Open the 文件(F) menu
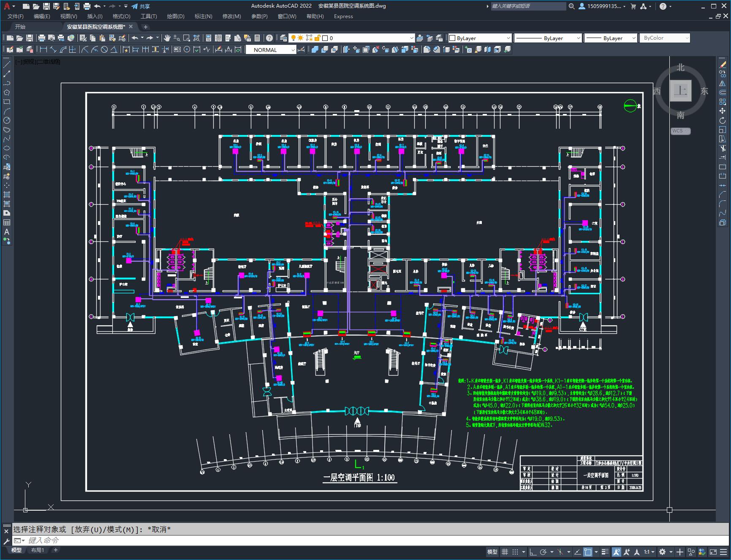This screenshot has width=731, height=560. point(16,16)
